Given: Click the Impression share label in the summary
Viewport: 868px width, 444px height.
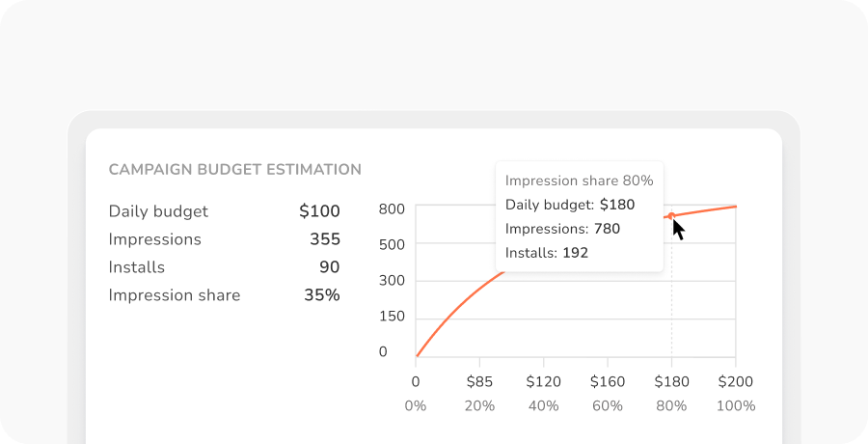Looking at the screenshot, I should click(174, 295).
